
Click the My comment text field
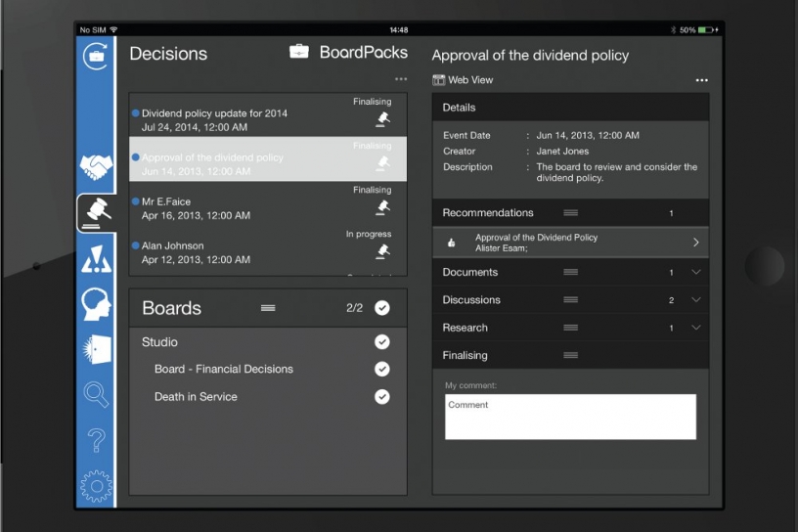pos(570,417)
